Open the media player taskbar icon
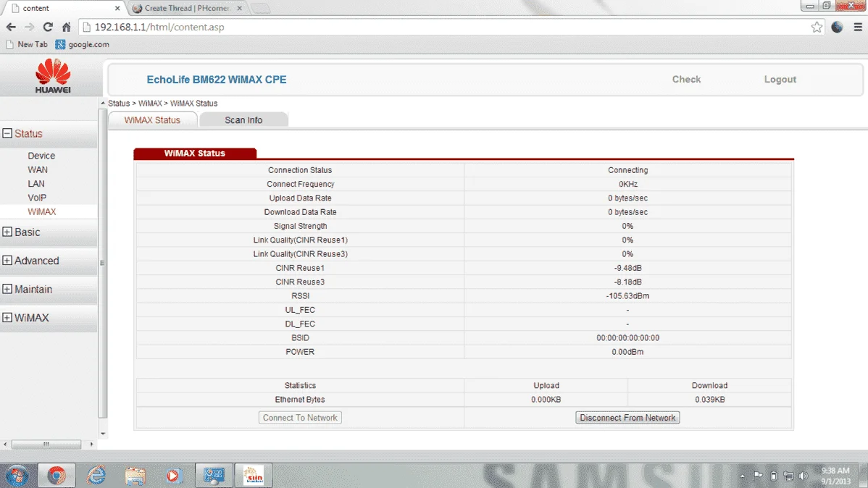This screenshot has height=488, width=868. (x=173, y=475)
